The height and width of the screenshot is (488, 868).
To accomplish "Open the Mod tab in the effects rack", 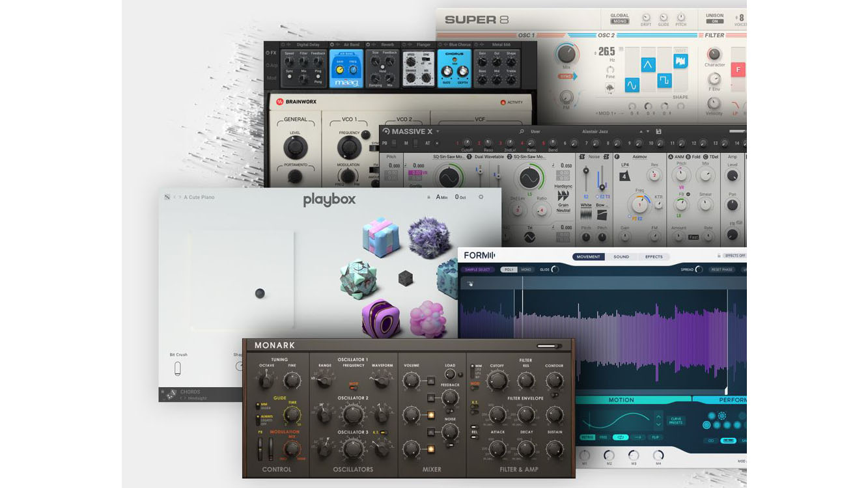I will click(272, 77).
